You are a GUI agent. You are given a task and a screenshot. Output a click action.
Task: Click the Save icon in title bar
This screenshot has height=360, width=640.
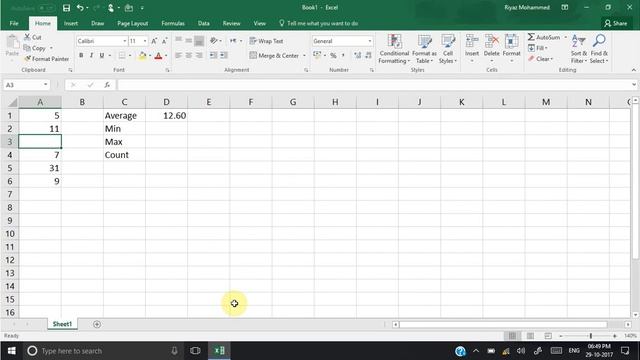(x=66, y=8)
